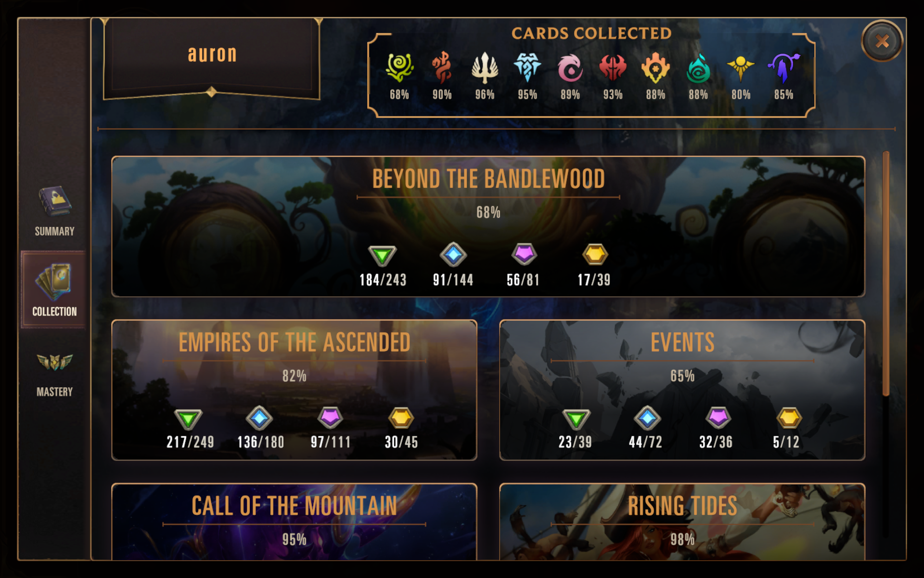The width and height of the screenshot is (924, 578).
Task: Click the Targon region icon showing 85%
Action: [x=783, y=68]
